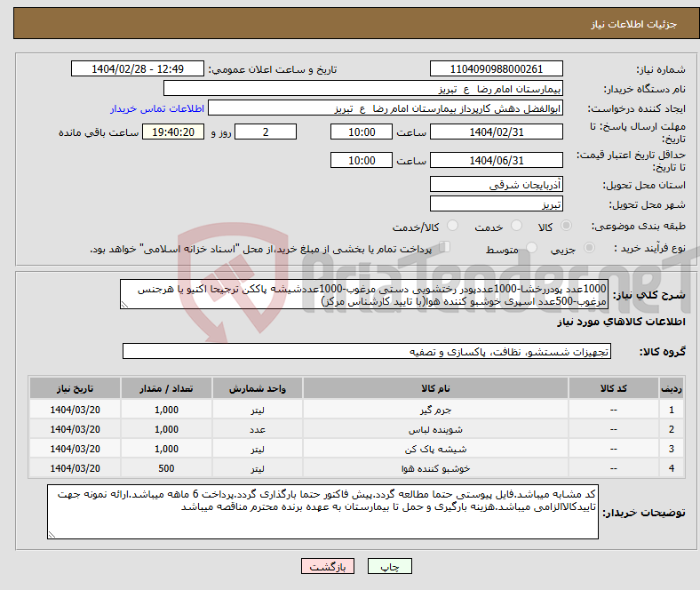Image resolution: width=700 pixels, height=590 pixels.
Task: Click the چاپ (print) button
Action: (389, 566)
